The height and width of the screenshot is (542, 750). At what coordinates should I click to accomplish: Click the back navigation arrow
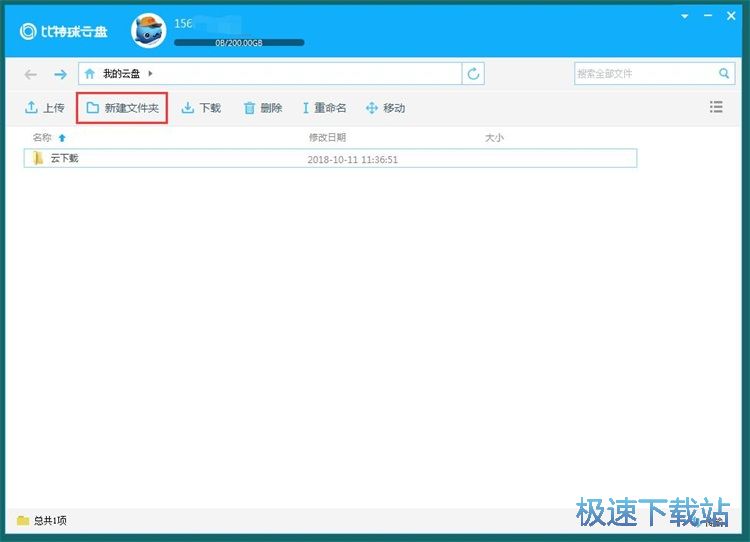tap(31, 74)
